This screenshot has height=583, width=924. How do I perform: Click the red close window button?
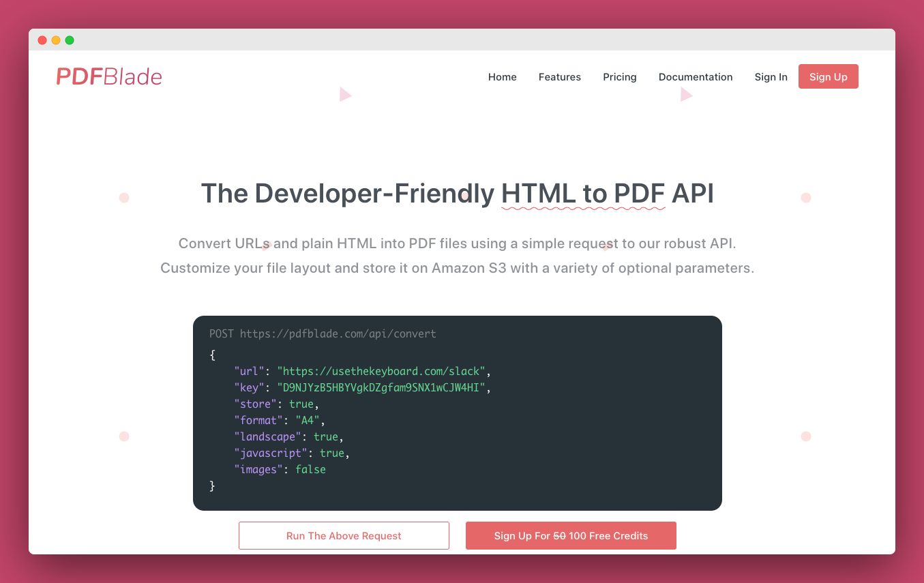pos(42,40)
